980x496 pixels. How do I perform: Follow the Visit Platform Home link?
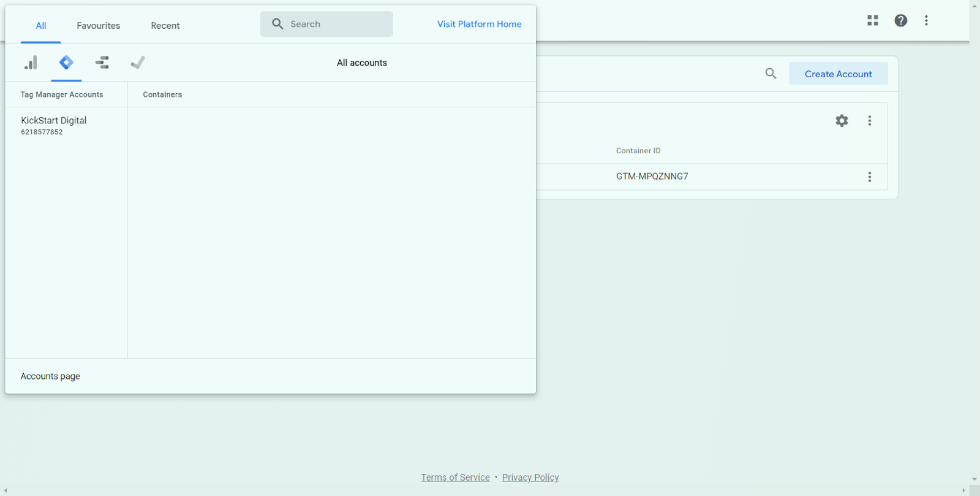480,24
